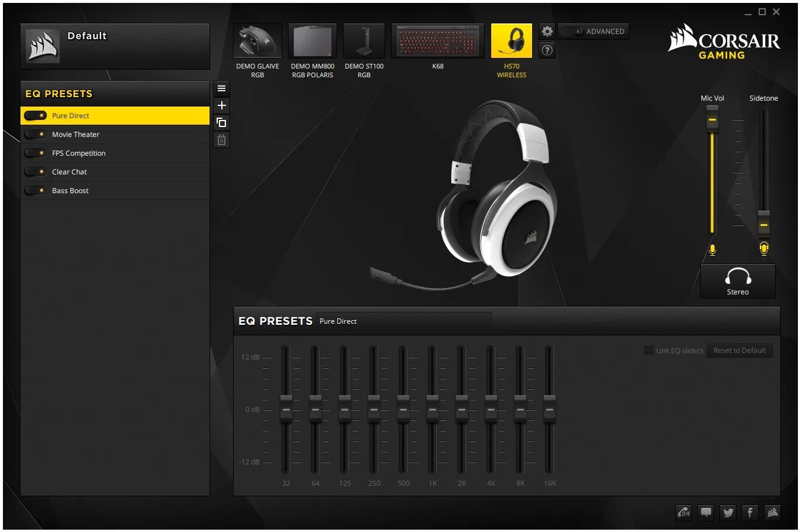Open the 24-hour support phone icon
The image size is (802, 532).
684,513
